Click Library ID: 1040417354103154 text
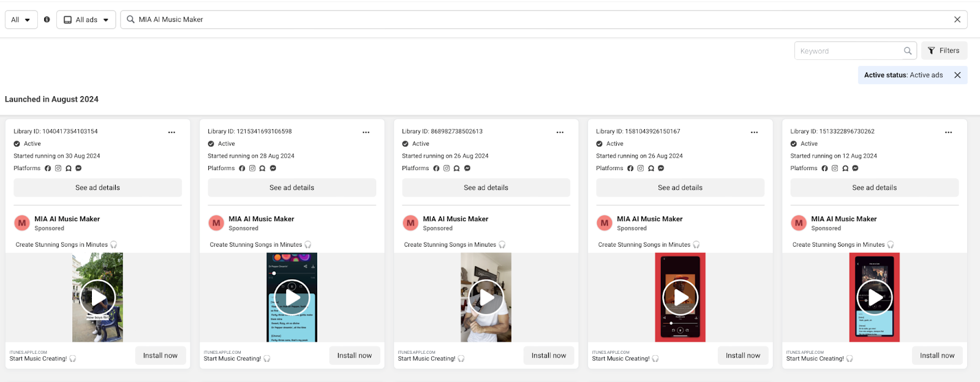This screenshot has height=382, width=980. pyautogui.click(x=56, y=132)
